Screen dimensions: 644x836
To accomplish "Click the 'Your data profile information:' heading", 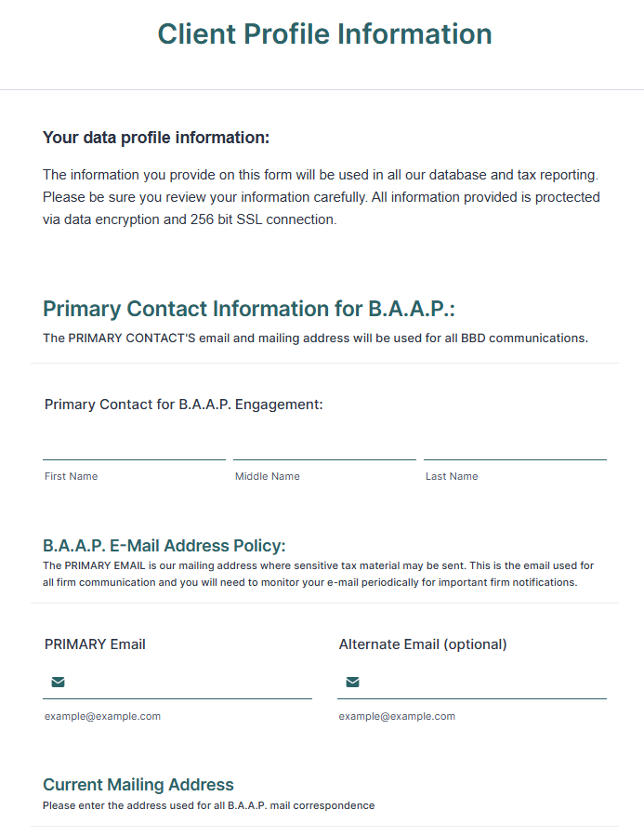I will tap(156, 138).
